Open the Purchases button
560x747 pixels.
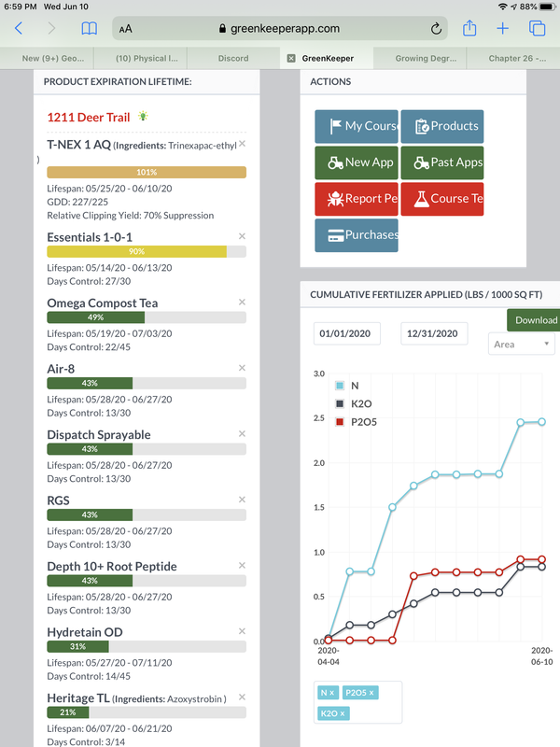click(357, 235)
